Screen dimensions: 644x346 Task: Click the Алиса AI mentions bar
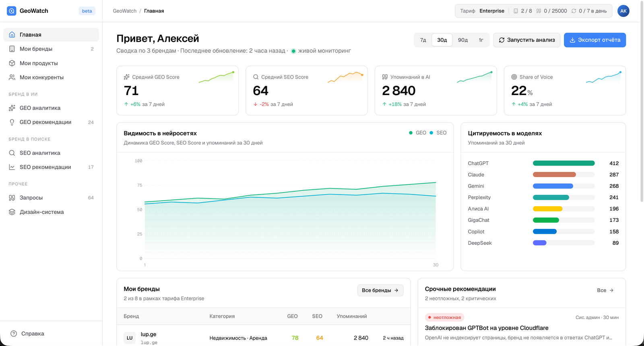[564, 209]
